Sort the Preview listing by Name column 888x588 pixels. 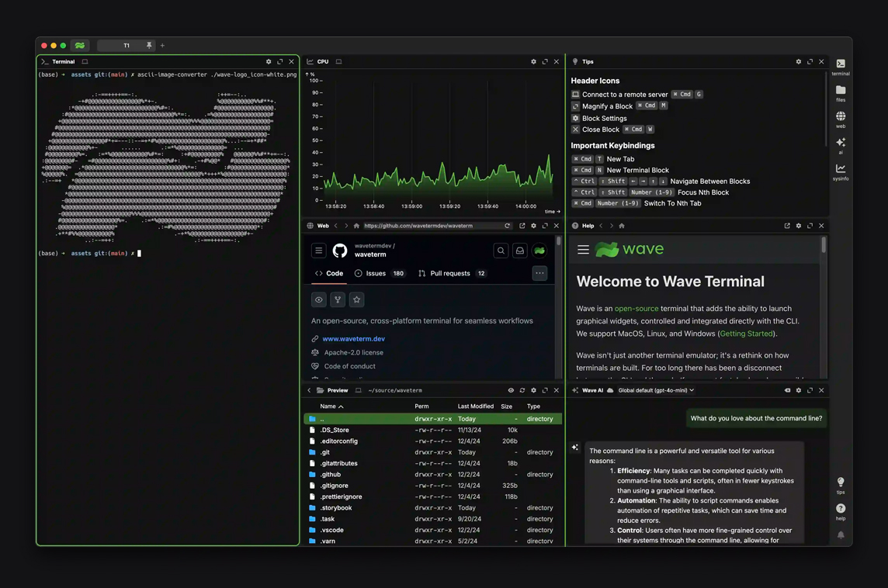coord(331,406)
